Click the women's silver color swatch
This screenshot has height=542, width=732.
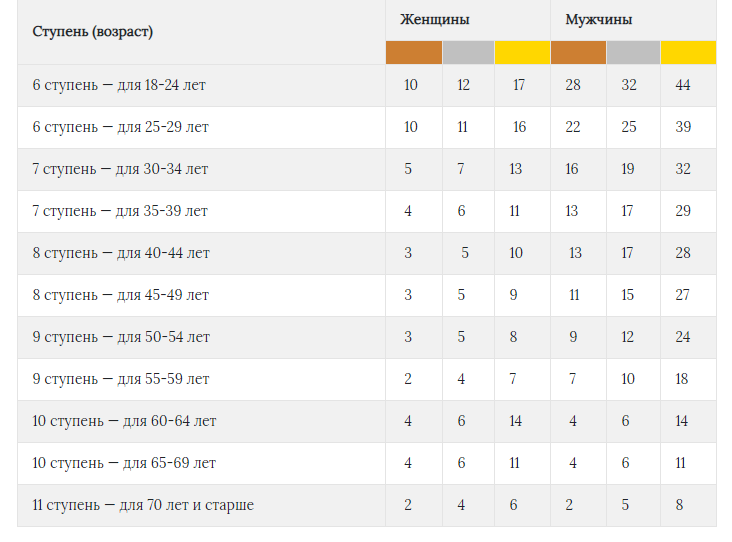[468, 52]
